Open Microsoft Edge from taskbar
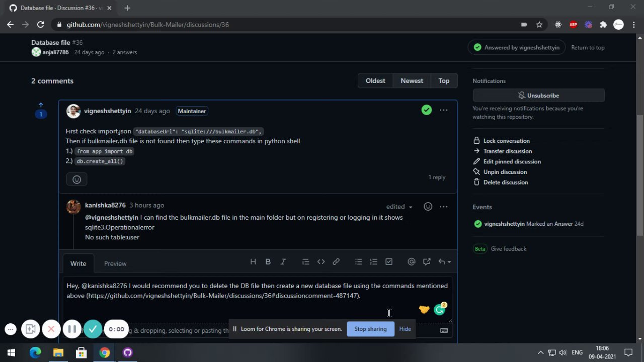 [35, 352]
